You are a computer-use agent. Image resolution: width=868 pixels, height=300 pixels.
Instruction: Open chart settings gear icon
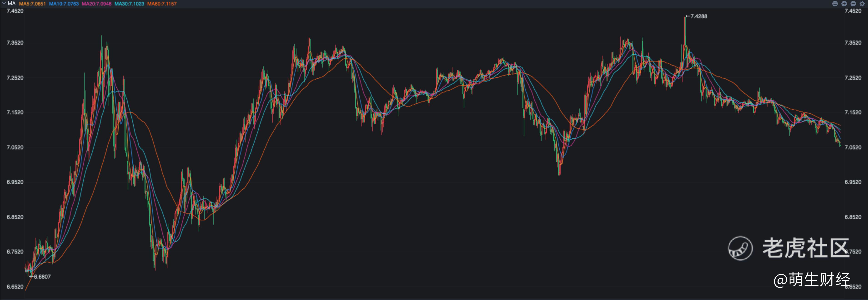[862, 4]
